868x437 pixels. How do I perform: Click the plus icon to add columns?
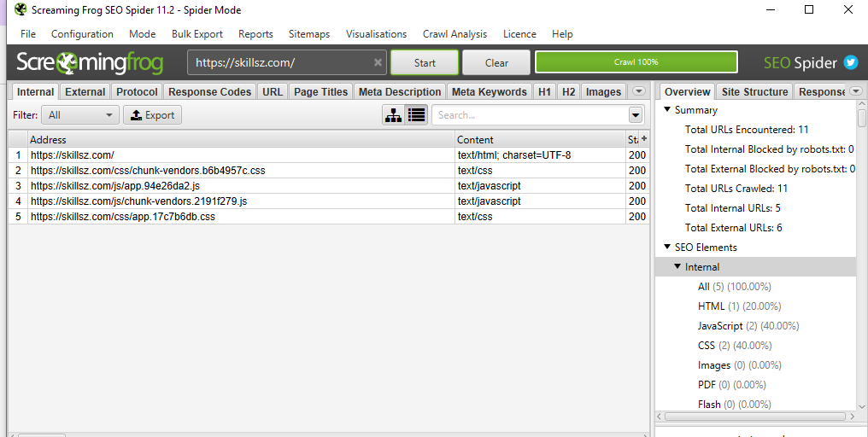coord(644,139)
